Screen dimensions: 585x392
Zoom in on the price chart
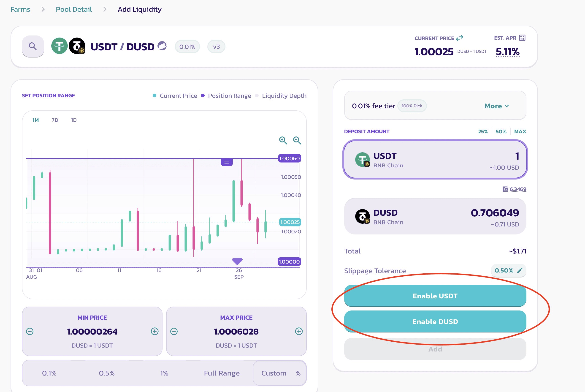click(x=283, y=140)
